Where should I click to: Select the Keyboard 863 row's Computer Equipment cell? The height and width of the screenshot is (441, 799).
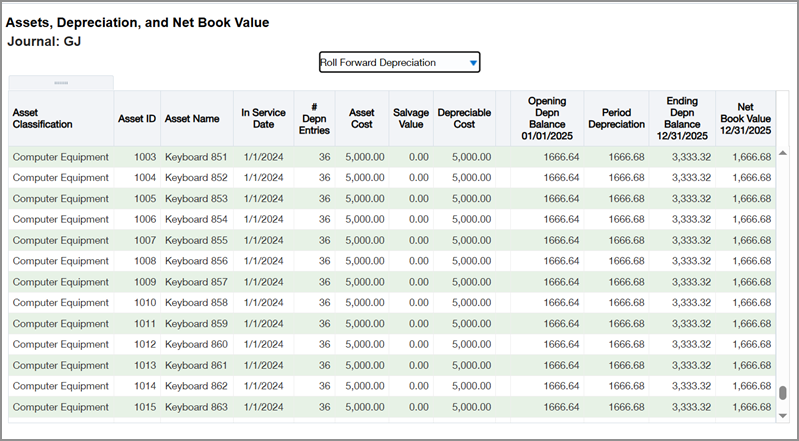click(x=59, y=407)
